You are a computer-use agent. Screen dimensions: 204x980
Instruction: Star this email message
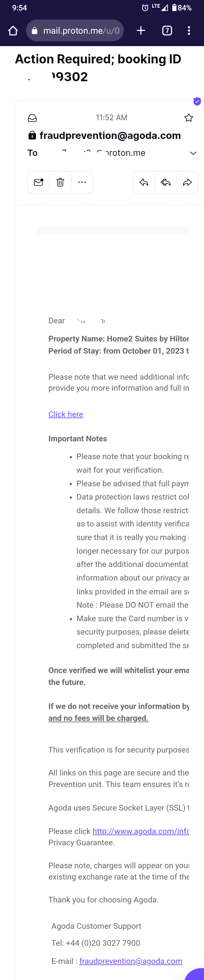coord(188,118)
